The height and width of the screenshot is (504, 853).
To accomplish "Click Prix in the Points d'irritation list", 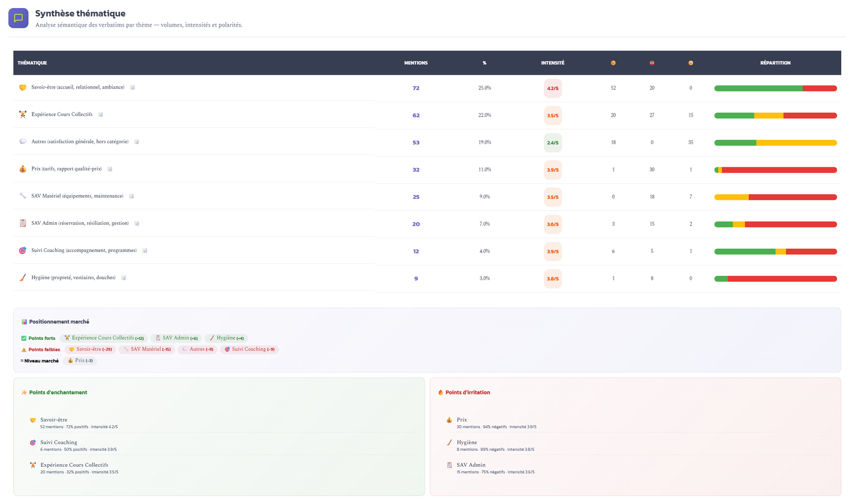I will [x=462, y=420].
